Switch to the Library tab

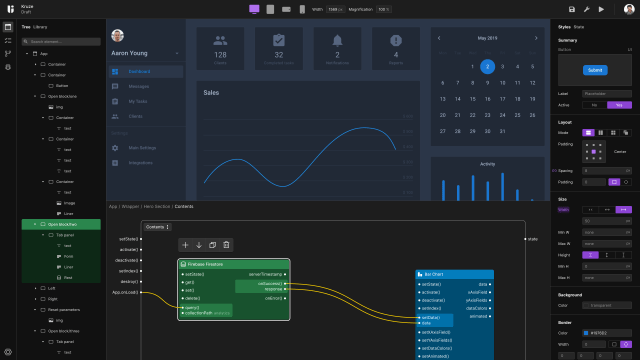[40, 27]
